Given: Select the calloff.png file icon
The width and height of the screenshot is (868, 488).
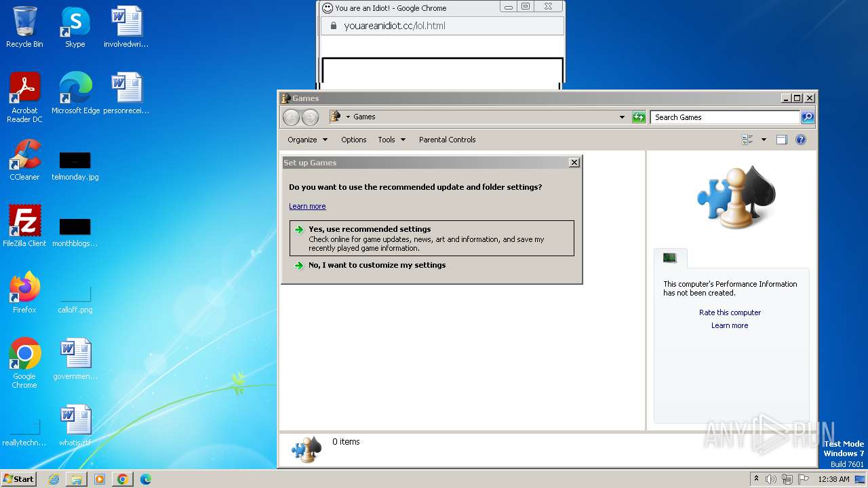Looking at the screenshot, I should click(x=75, y=299).
